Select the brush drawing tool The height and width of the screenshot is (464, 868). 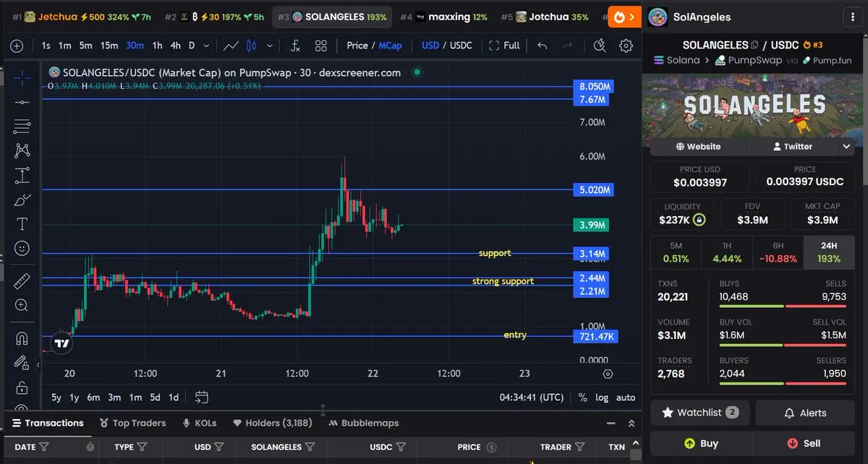[22, 199]
